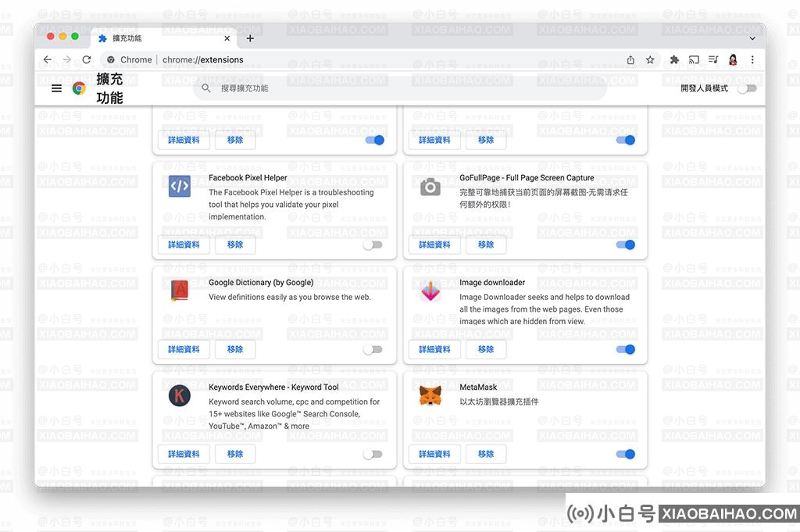Remove Facebook Pixel Helper with 移除
Viewport: 800px width, 532px height.
235,245
